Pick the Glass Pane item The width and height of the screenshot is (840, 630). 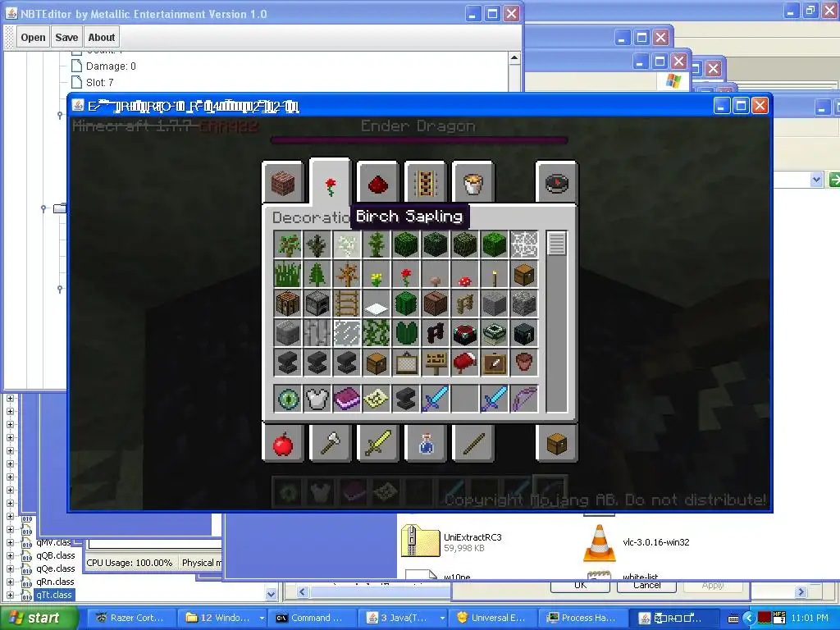coord(347,333)
